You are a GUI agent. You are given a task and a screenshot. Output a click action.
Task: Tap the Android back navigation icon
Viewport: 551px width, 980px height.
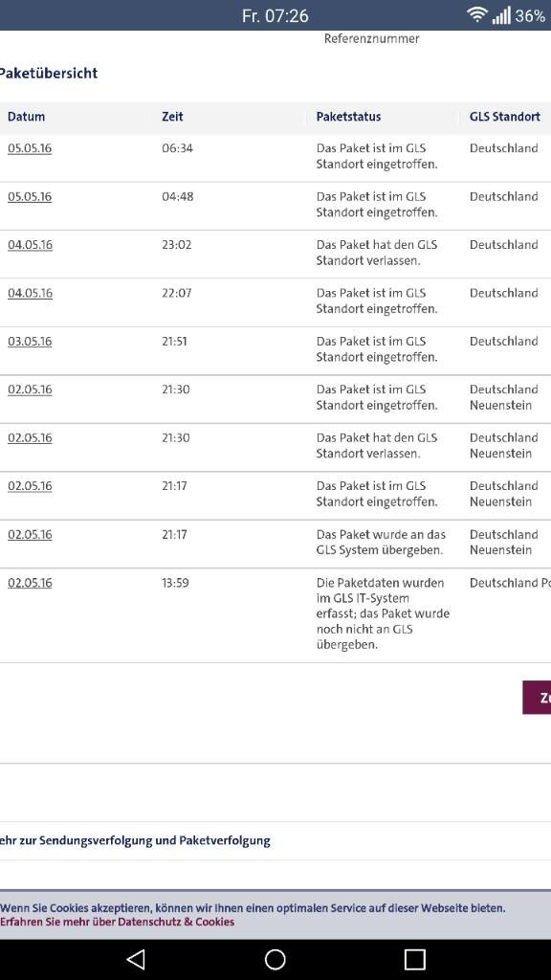136,959
